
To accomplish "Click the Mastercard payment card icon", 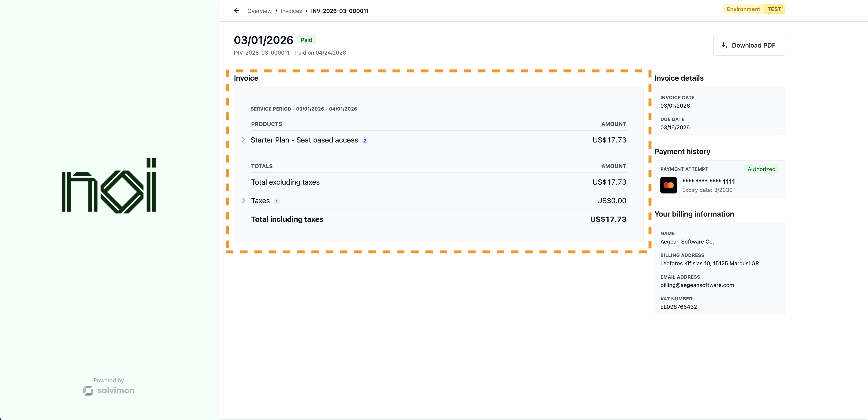I will pyautogui.click(x=668, y=185).
